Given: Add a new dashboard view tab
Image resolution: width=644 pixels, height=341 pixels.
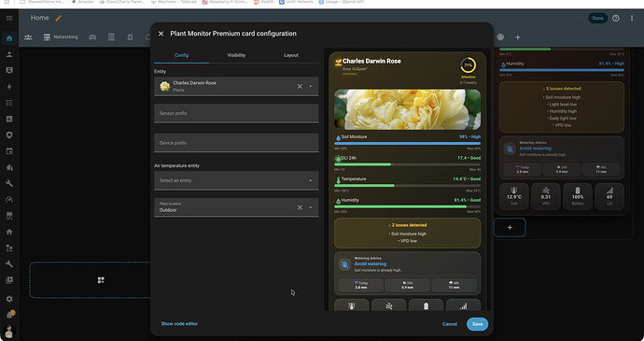Looking at the screenshot, I should click(x=517, y=37).
